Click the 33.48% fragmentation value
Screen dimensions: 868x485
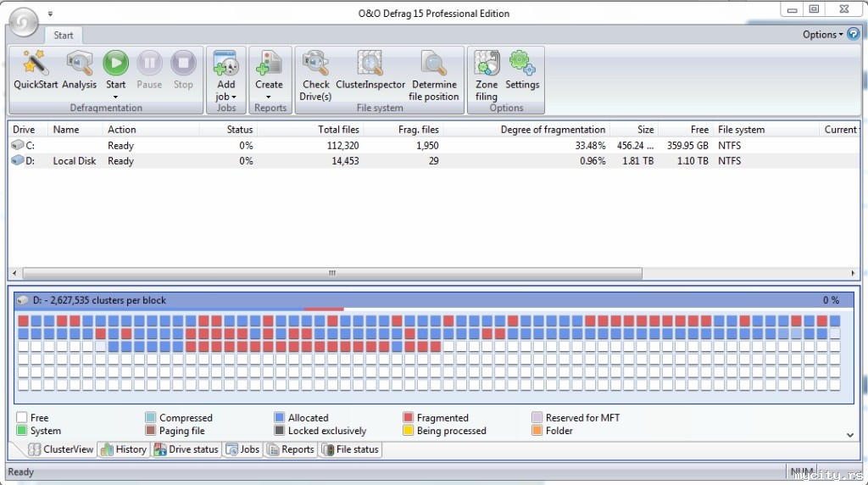tap(590, 146)
